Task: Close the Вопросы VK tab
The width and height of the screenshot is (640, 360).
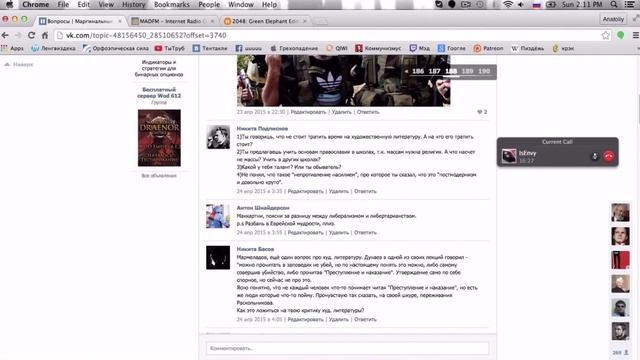Action: [120, 21]
